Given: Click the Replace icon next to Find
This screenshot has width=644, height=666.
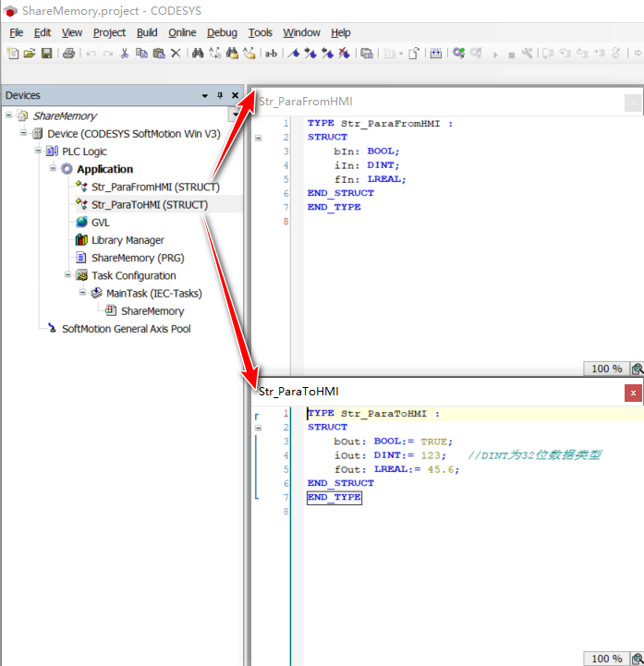Looking at the screenshot, I should click(215, 53).
